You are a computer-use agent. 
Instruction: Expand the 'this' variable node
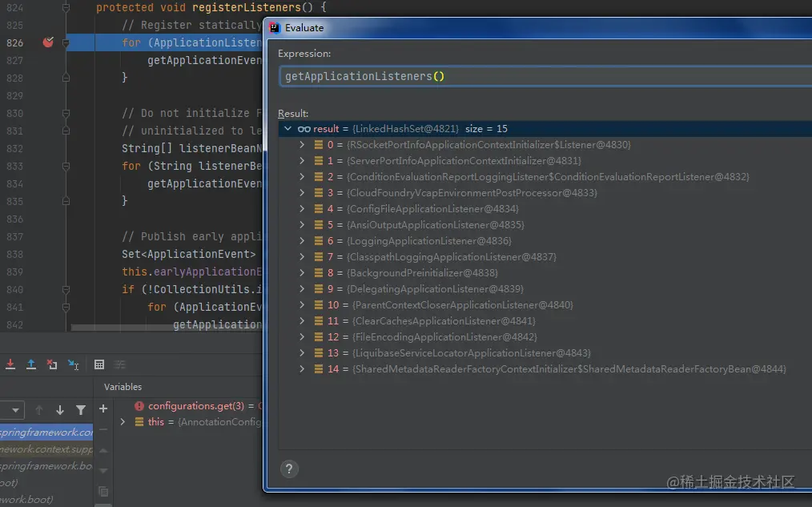tap(123, 422)
